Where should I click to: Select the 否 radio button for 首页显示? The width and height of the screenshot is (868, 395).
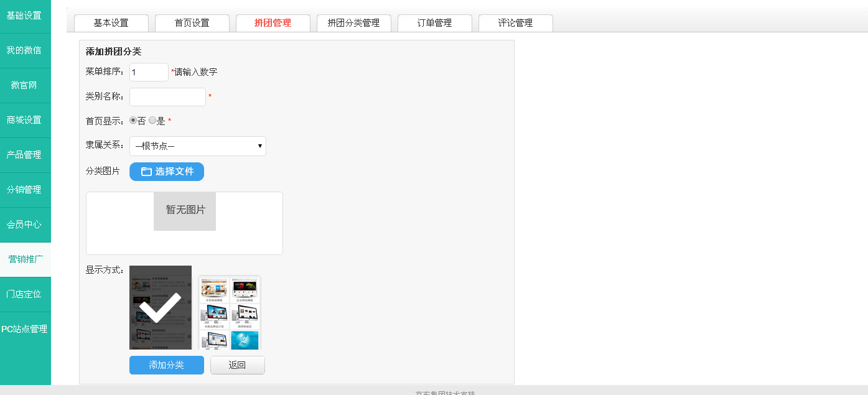(x=133, y=121)
